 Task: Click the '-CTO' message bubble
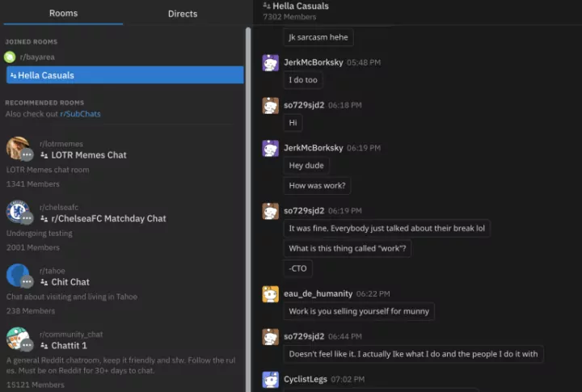pyautogui.click(x=297, y=268)
